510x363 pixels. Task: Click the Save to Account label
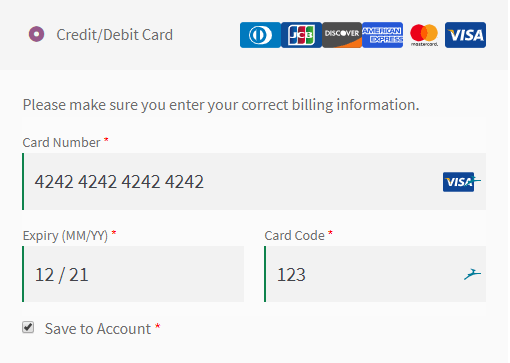click(98, 329)
